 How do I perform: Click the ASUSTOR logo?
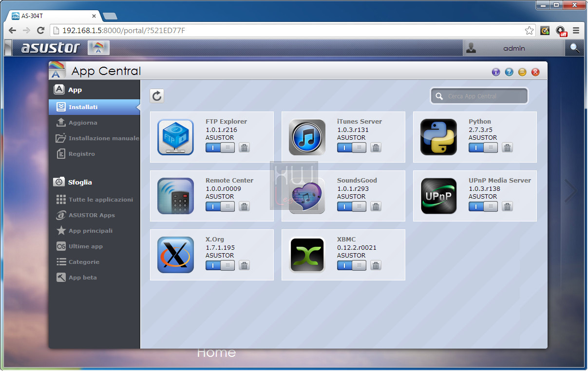point(50,48)
